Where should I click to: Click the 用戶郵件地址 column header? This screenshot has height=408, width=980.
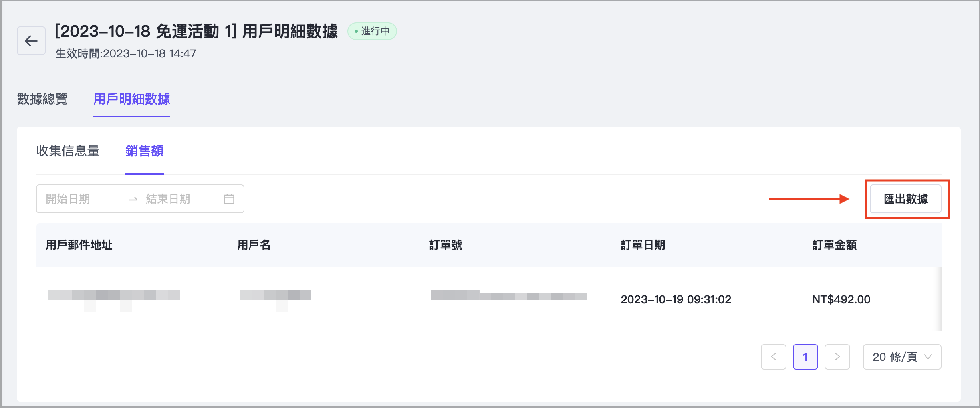[79, 245]
